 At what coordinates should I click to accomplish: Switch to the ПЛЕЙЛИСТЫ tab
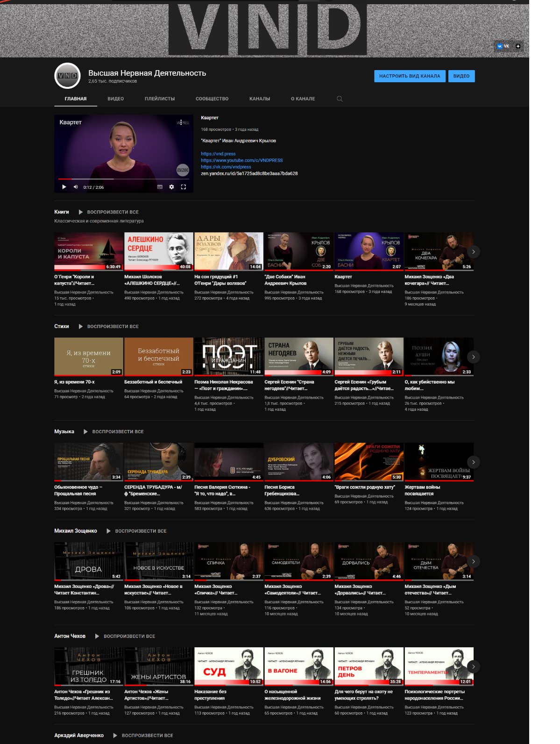pos(160,99)
